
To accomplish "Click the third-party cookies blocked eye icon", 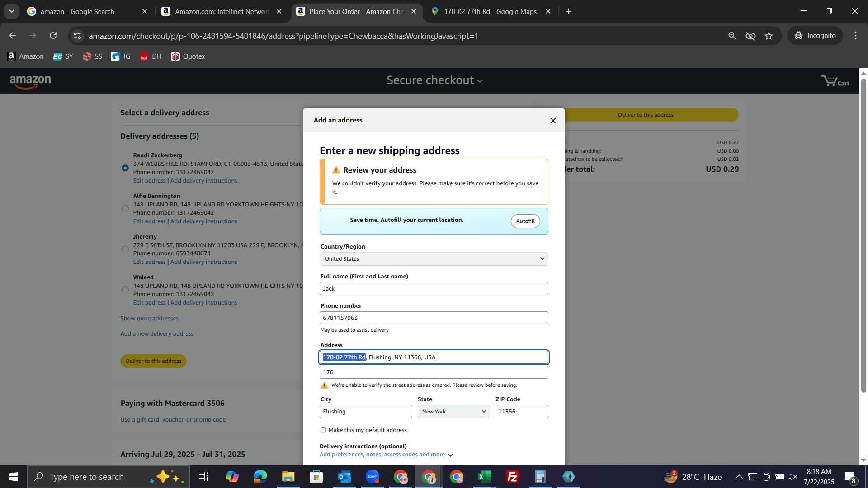I will (750, 36).
